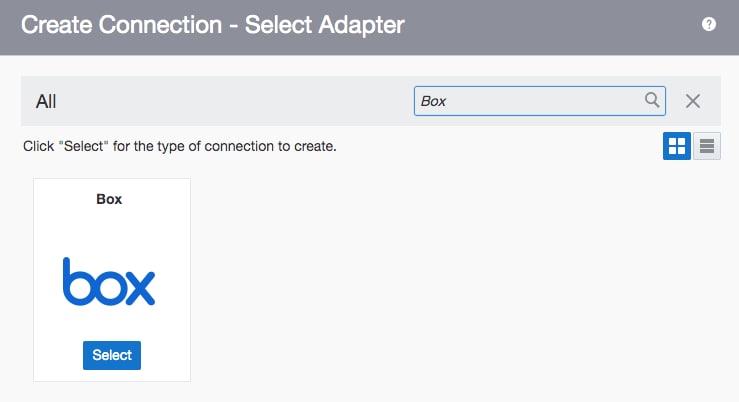The width and height of the screenshot is (739, 402).
Task: Focus the search field containing "Box"
Action: click(525, 101)
